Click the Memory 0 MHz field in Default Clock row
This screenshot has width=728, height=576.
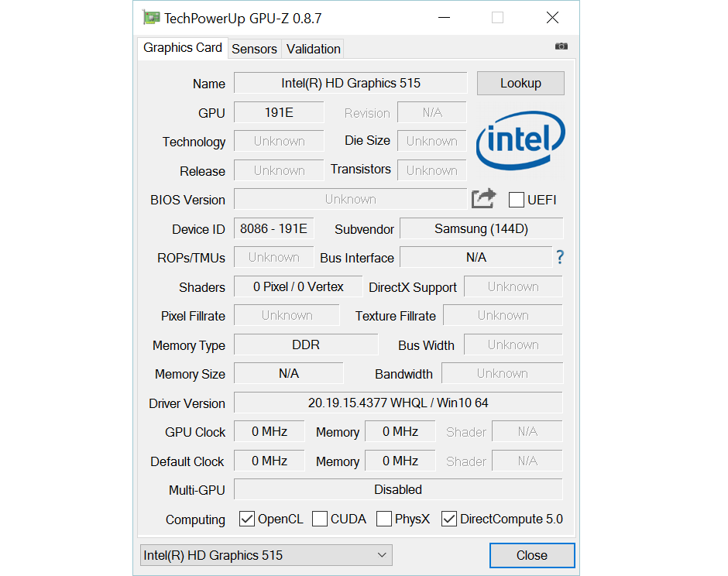pyautogui.click(x=400, y=461)
